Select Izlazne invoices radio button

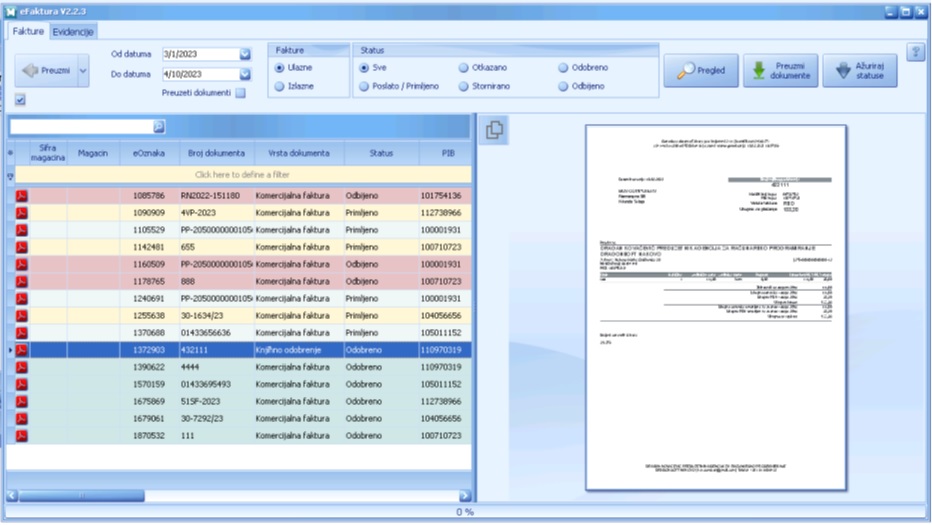(x=279, y=87)
